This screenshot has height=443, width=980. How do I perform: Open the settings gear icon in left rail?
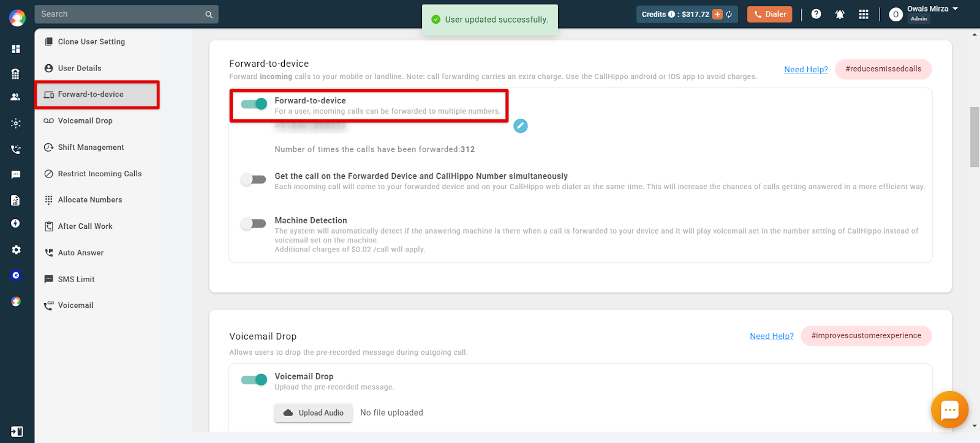tap(16, 250)
